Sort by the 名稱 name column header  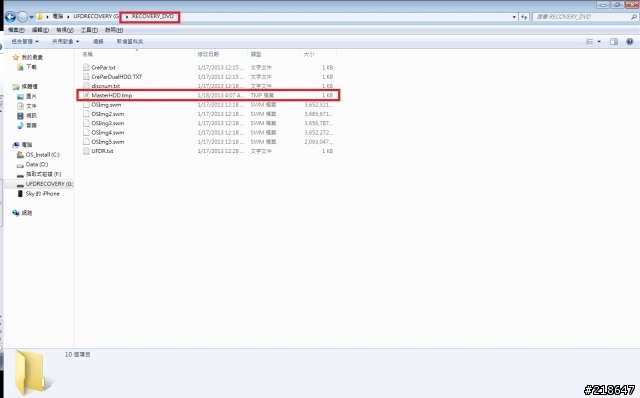pyautogui.click(x=87, y=54)
